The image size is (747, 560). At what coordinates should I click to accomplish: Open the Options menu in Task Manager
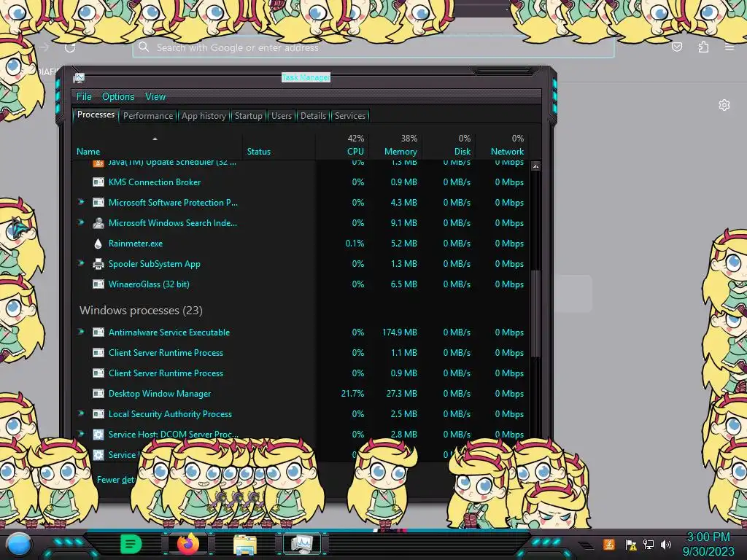[x=118, y=97]
